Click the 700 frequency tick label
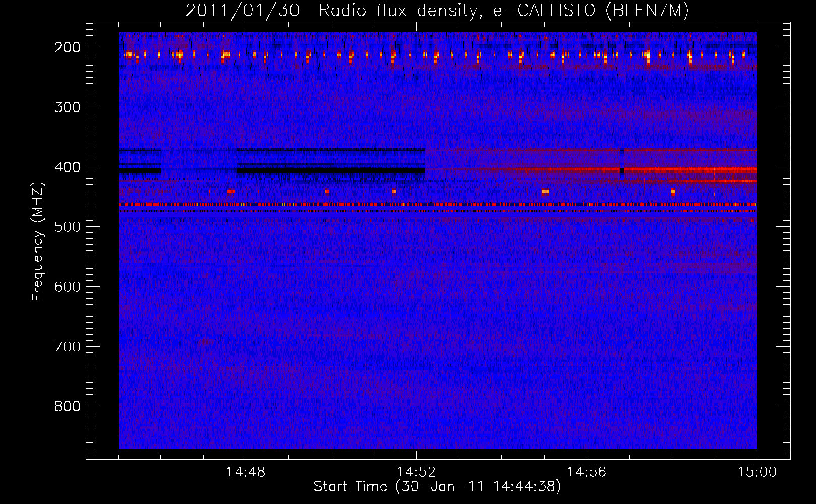The image size is (816, 504). [68, 347]
